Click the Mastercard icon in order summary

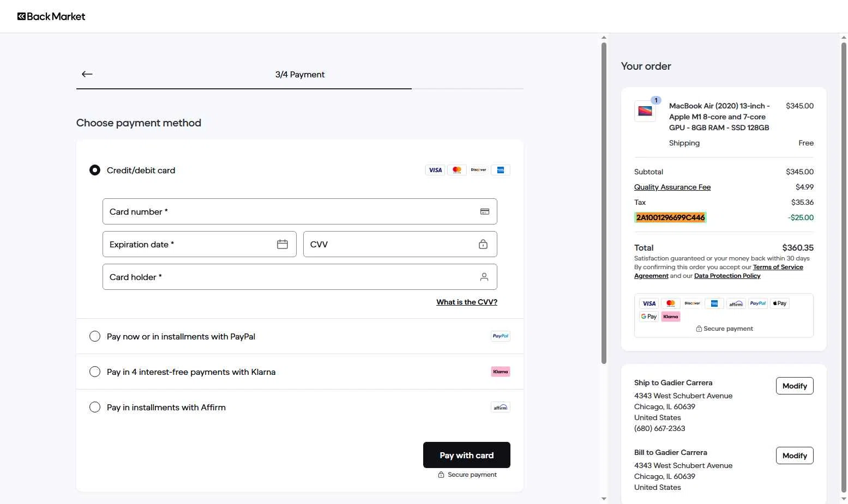pyautogui.click(x=671, y=303)
